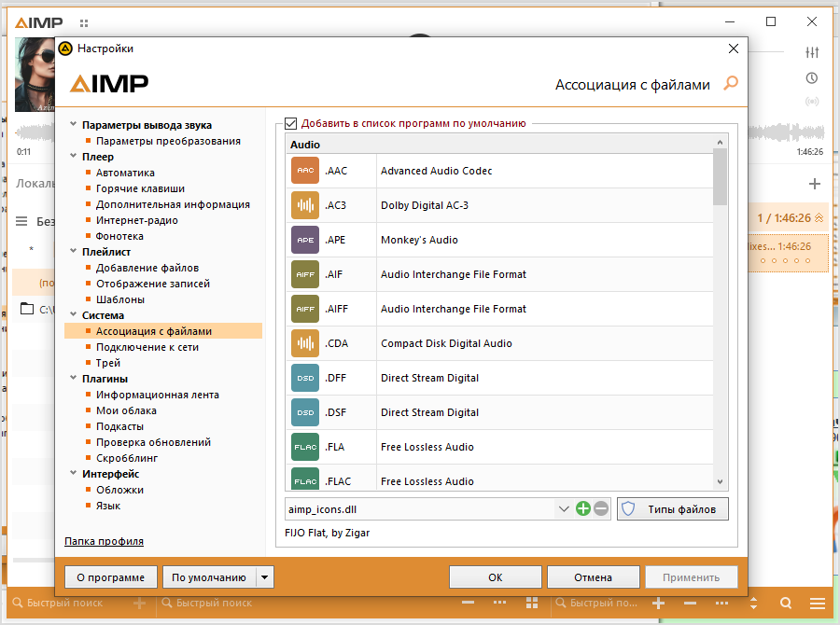Open 'Интернет-радио' settings page

(136, 220)
